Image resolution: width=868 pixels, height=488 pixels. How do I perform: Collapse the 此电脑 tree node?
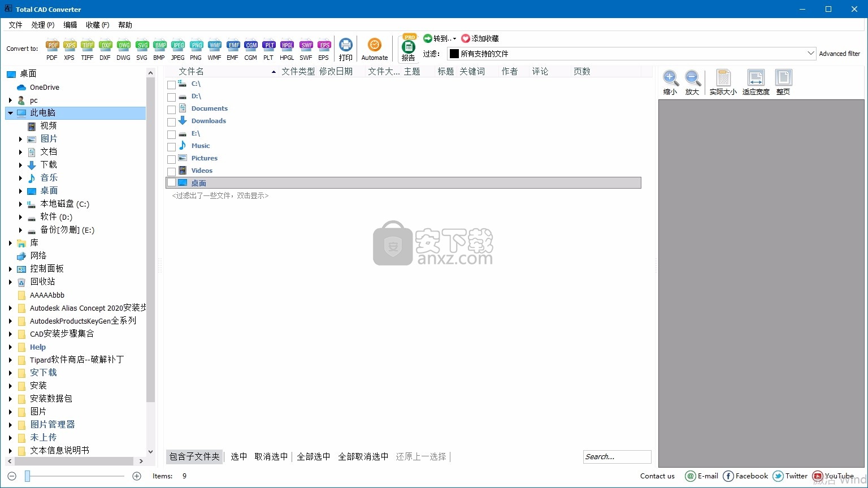(10, 113)
